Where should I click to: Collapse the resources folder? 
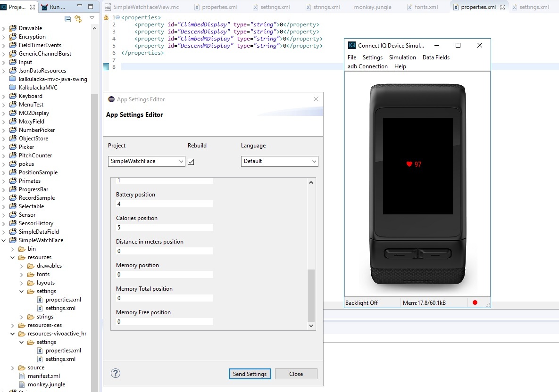(12, 257)
